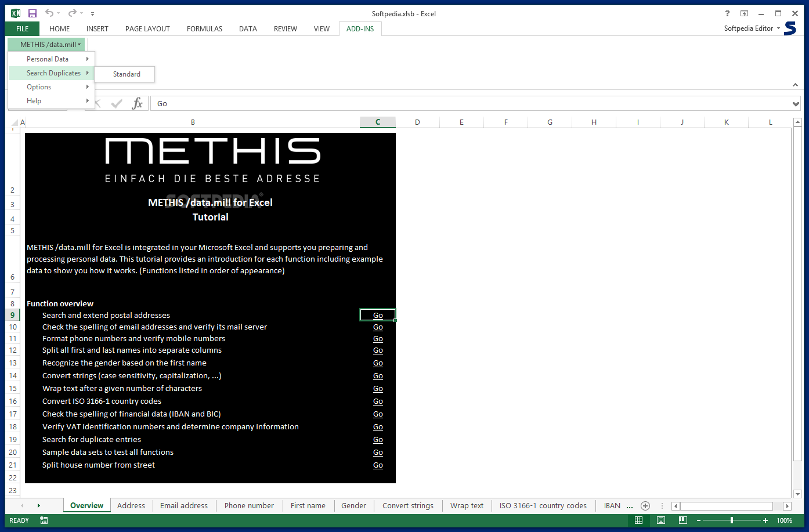Collapse the ribbon with the chevron

(795, 85)
